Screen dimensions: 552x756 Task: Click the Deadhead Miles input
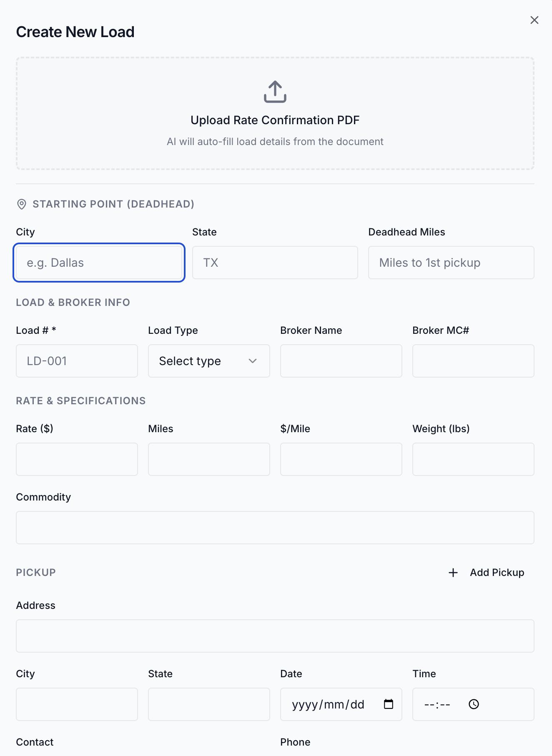tap(451, 263)
